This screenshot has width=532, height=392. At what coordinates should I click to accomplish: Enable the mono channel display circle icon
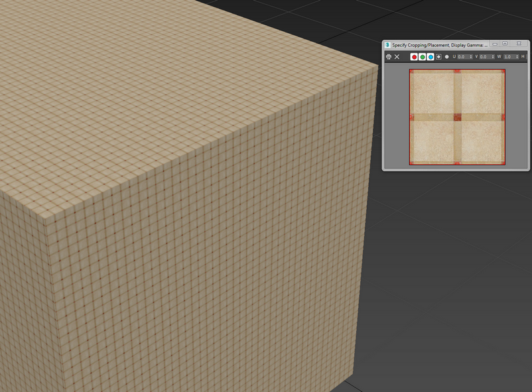446,57
